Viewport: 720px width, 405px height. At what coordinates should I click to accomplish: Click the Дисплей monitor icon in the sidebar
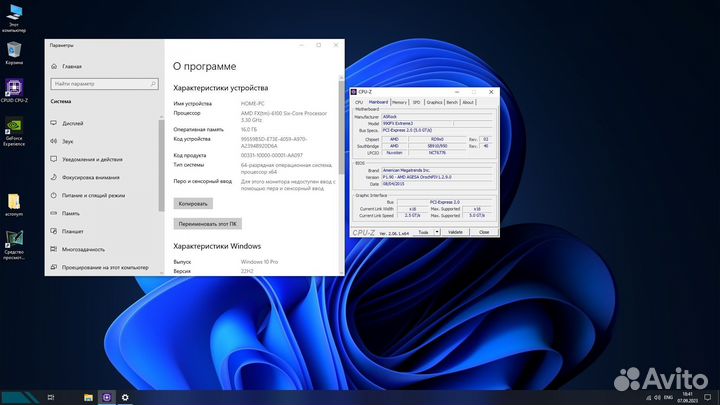(54, 123)
